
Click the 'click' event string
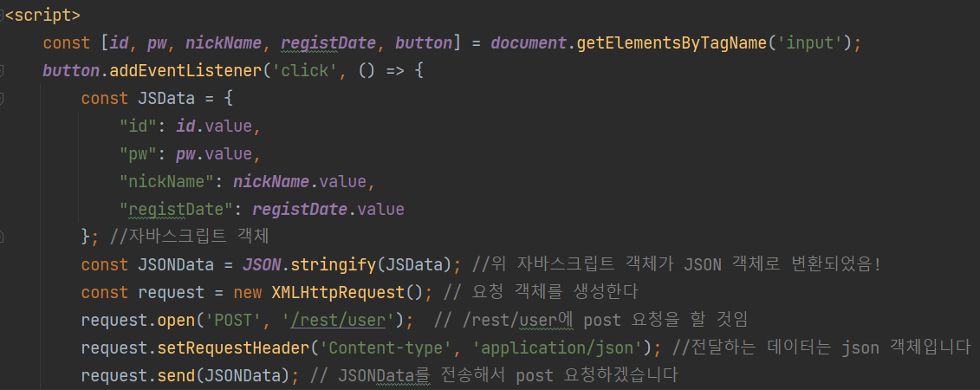click(305, 71)
